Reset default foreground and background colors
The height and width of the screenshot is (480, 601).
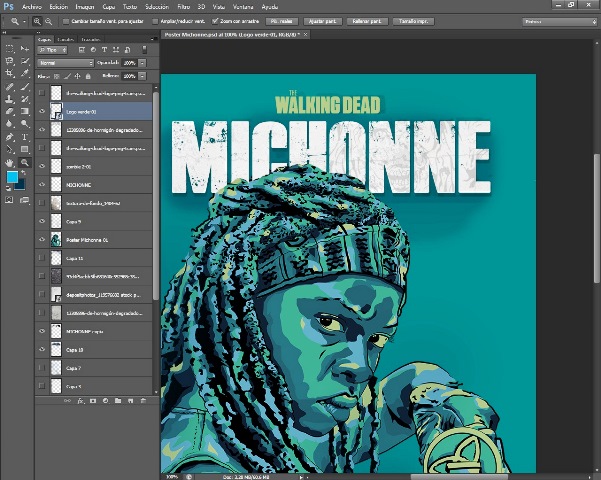click(8, 188)
